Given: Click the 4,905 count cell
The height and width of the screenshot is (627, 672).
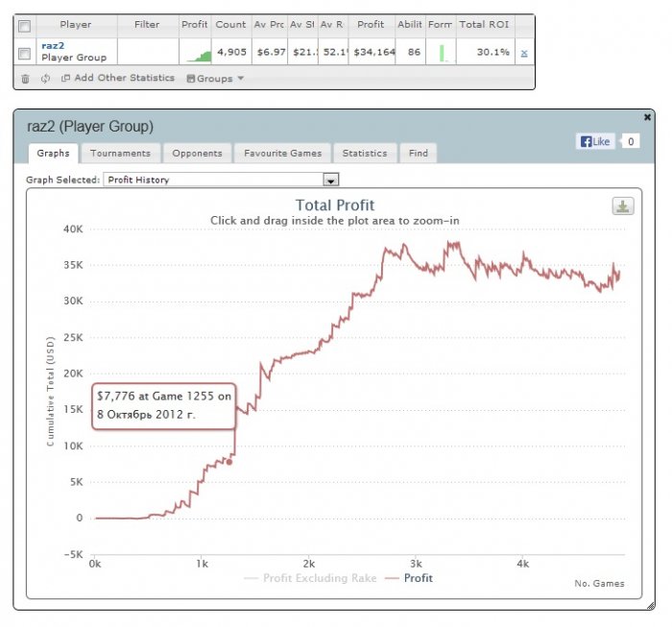Looking at the screenshot, I should click(232, 52).
